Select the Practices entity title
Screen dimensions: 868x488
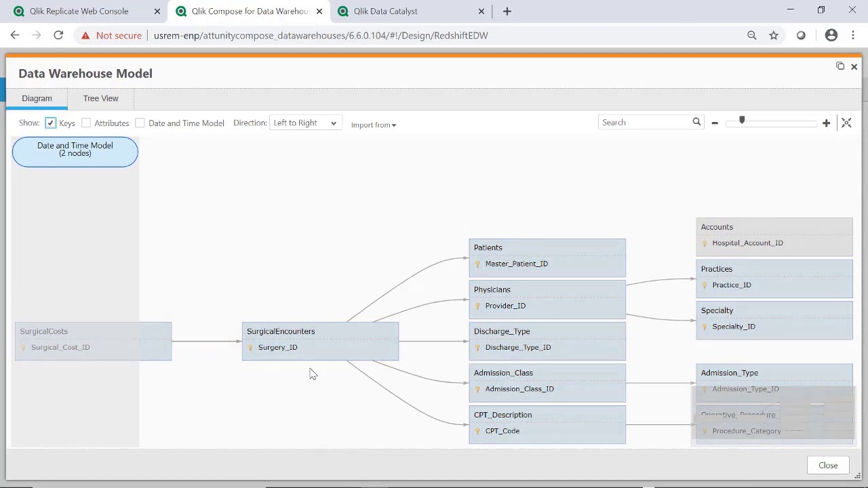(717, 269)
